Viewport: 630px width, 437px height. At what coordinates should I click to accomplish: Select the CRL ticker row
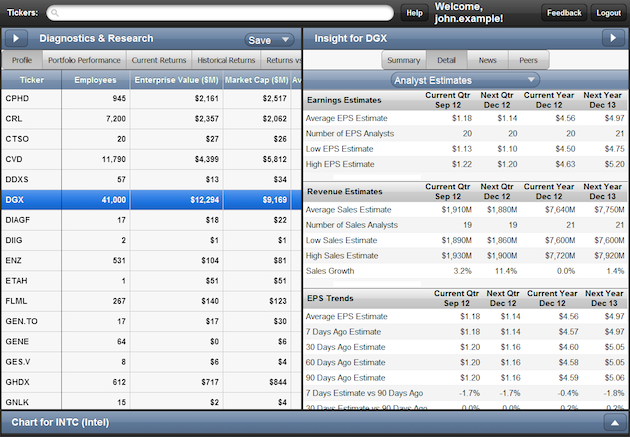[151, 119]
